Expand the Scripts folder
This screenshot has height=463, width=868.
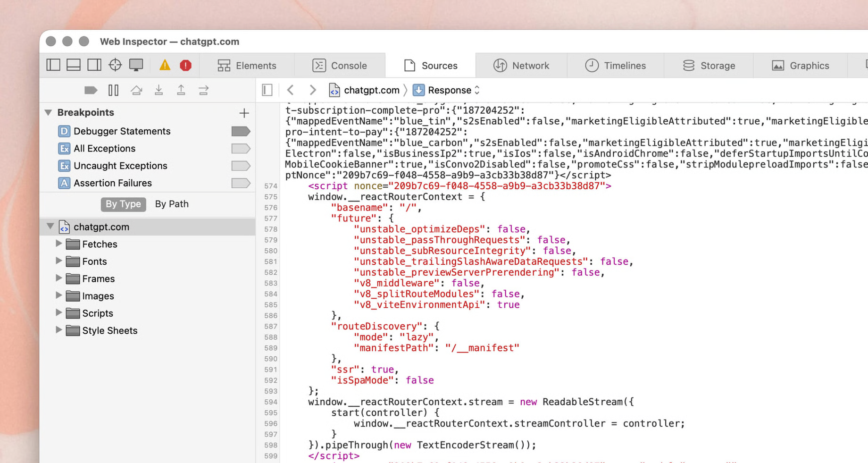point(58,312)
